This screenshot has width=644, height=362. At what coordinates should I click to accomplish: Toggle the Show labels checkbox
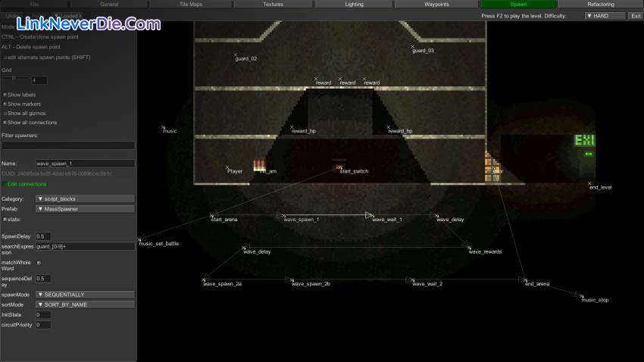coord(5,95)
